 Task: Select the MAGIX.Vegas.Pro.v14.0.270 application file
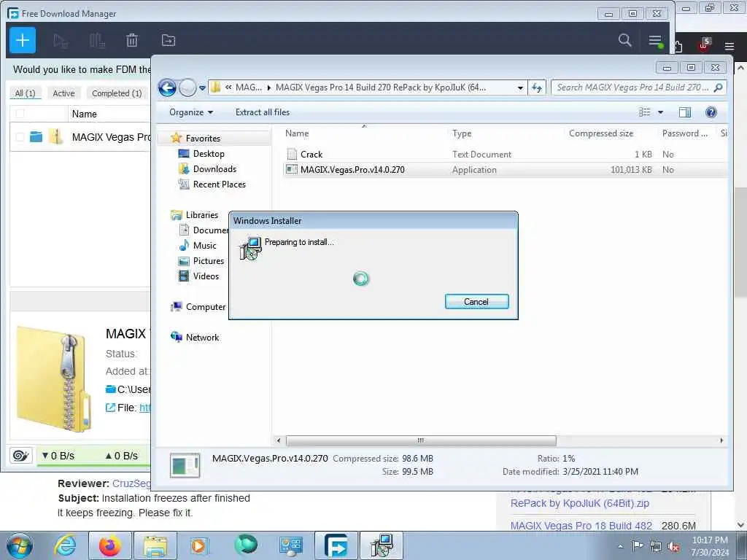[352, 169]
